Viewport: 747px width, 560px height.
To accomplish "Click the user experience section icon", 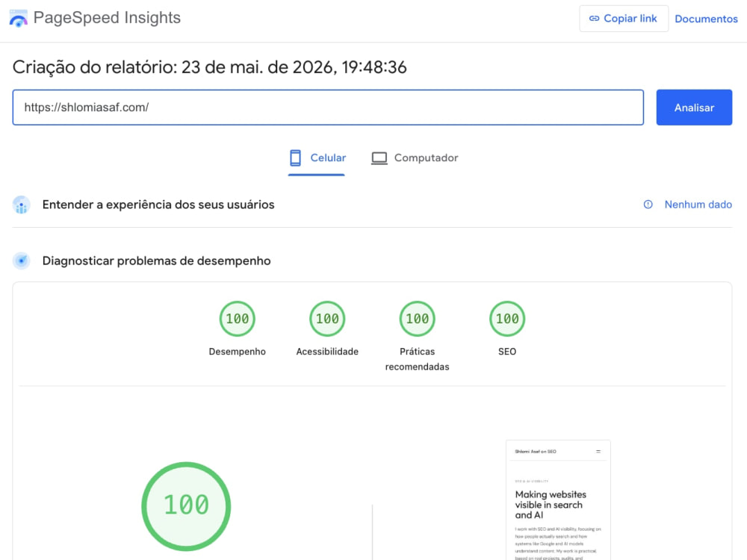I will click(x=22, y=205).
